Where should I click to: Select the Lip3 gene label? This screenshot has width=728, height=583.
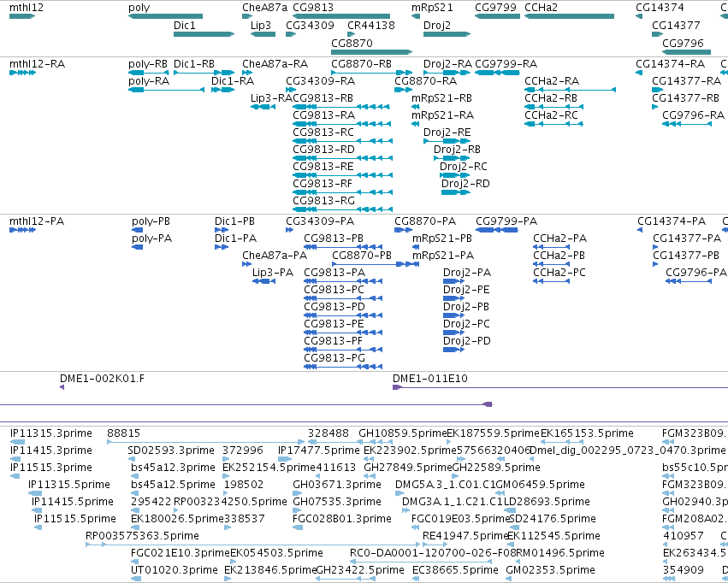pyautogui.click(x=260, y=25)
